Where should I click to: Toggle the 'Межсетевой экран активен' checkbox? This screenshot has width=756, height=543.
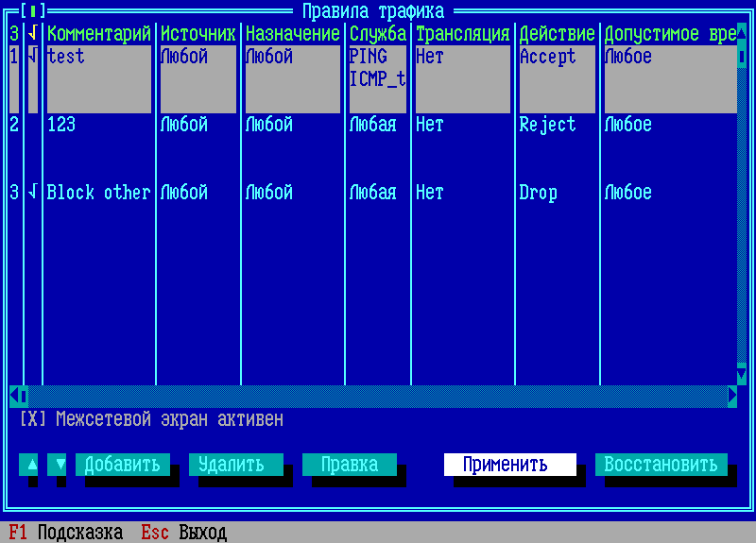(33, 419)
